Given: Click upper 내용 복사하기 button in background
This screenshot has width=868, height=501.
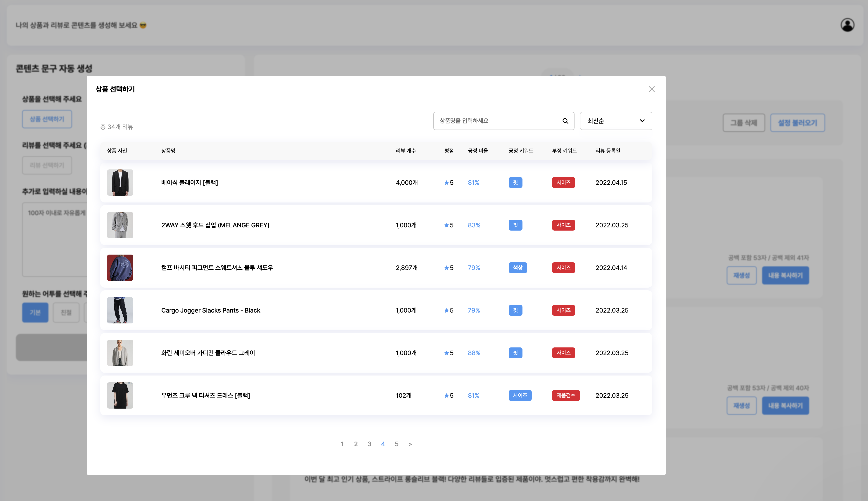Looking at the screenshot, I should (x=785, y=275).
